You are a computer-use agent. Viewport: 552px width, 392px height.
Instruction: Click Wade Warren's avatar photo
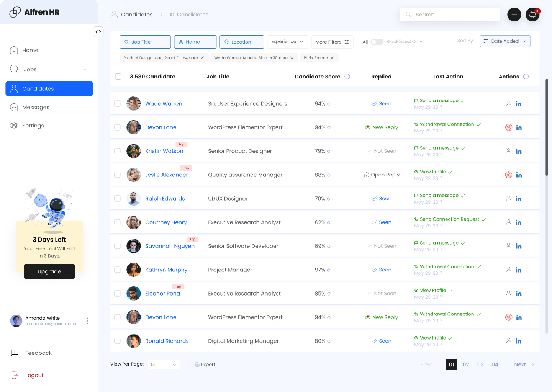tap(134, 104)
